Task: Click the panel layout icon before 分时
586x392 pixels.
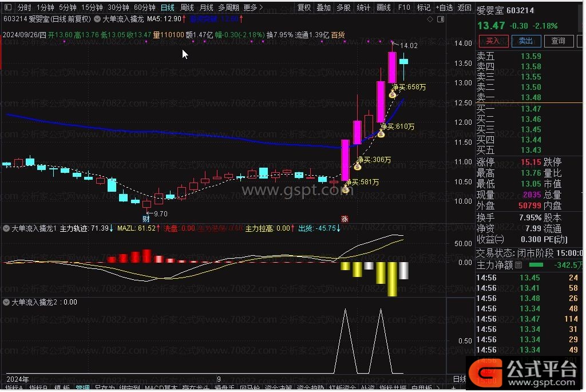Action: click(x=8, y=7)
